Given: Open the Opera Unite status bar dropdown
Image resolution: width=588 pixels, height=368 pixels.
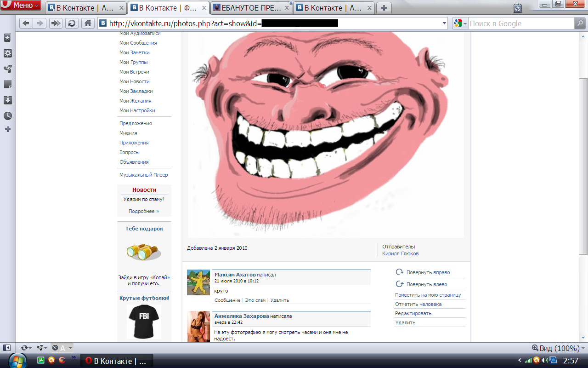Looking at the screenshot, I should coord(42,348).
